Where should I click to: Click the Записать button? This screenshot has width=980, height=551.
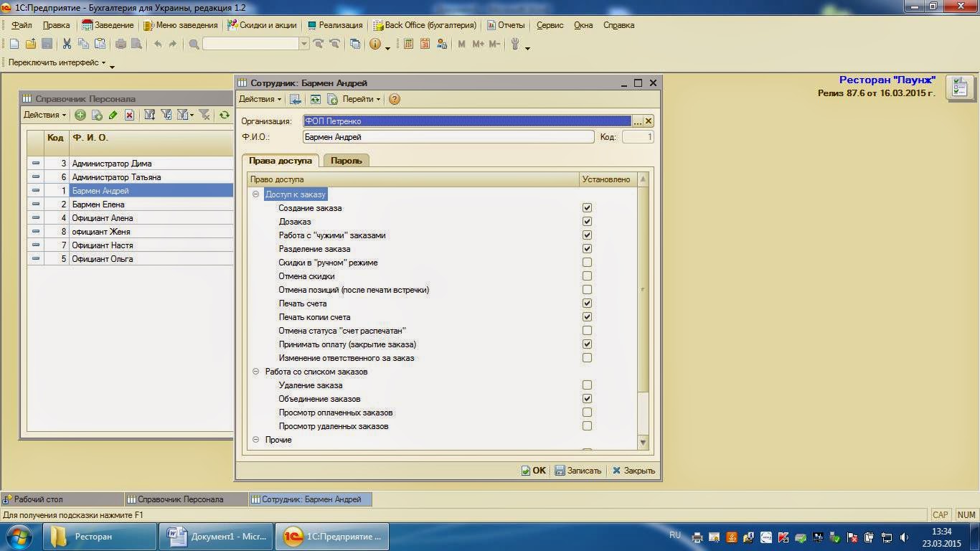coord(578,471)
